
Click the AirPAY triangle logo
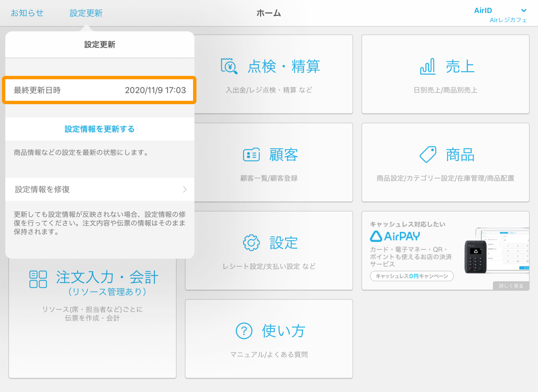[377, 236]
